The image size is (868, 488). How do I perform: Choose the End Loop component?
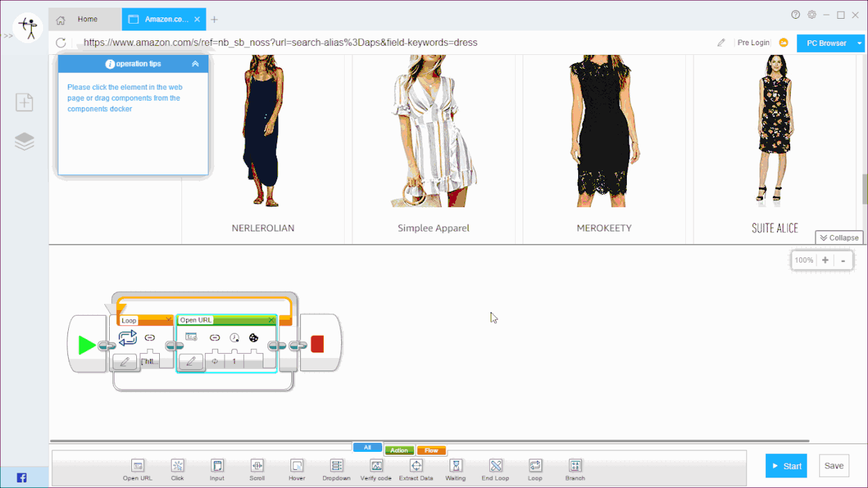coord(496,469)
